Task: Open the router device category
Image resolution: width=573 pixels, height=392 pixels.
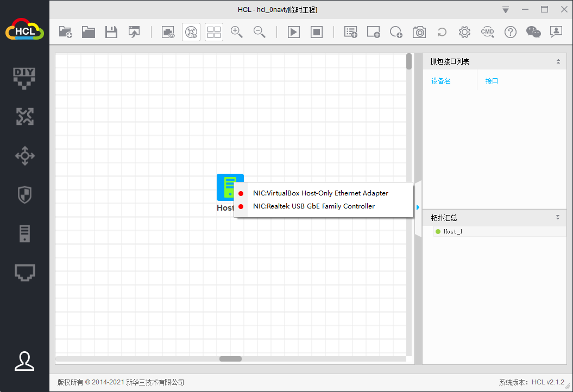Action: point(24,117)
